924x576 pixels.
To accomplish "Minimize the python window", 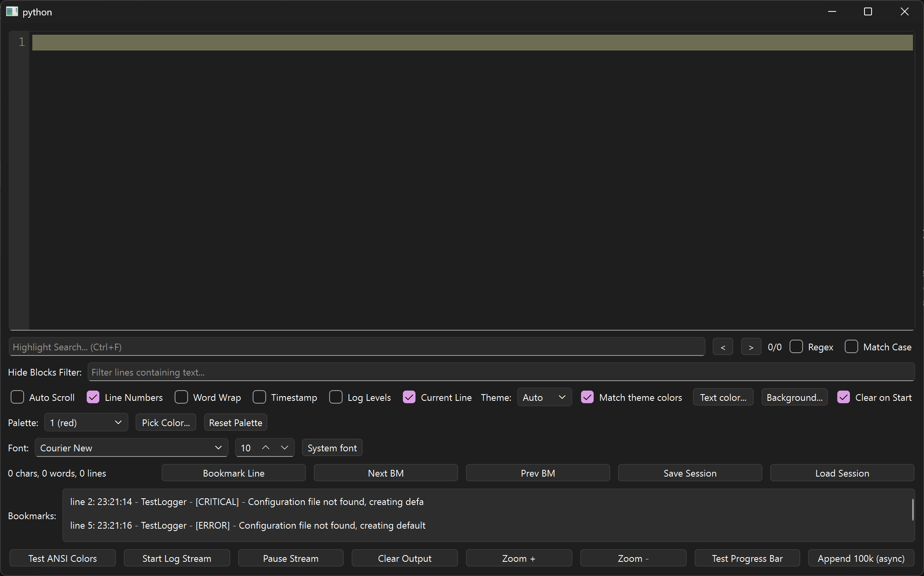I will pyautogui.click(x=832, y=12).
